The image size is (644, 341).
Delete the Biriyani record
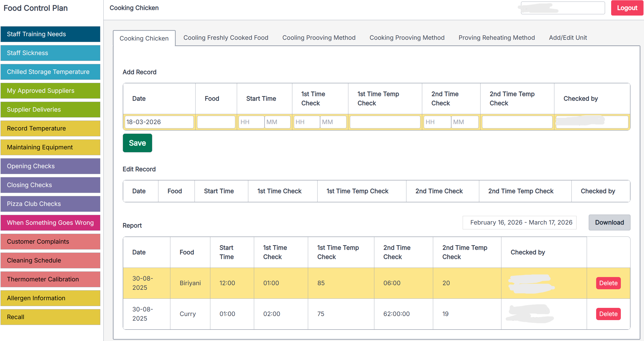click(x=608, y=283)
